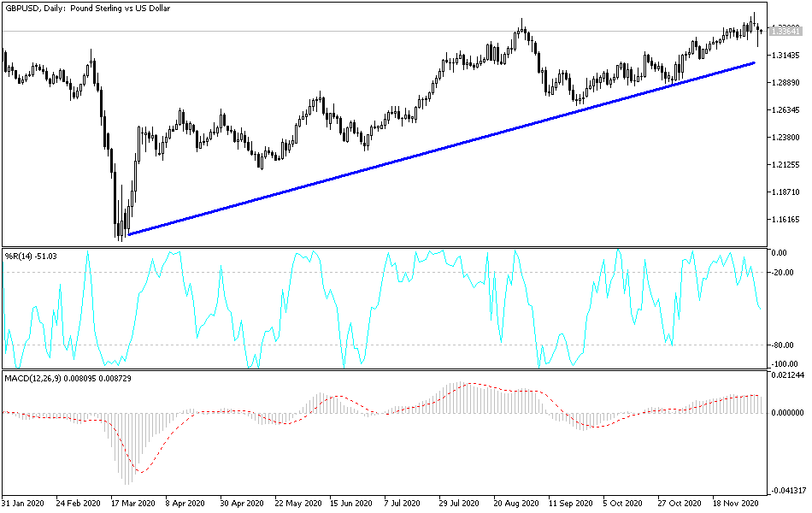
Task: Click the 7 Jul 2020 date label
Action: tap(402, 503)
